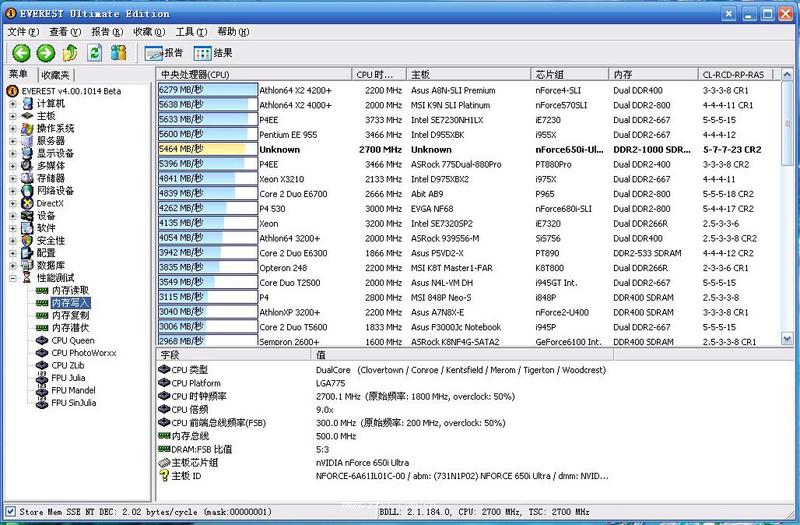
Task: Click the results list scroll-down arrow
Action: (787, 338)
